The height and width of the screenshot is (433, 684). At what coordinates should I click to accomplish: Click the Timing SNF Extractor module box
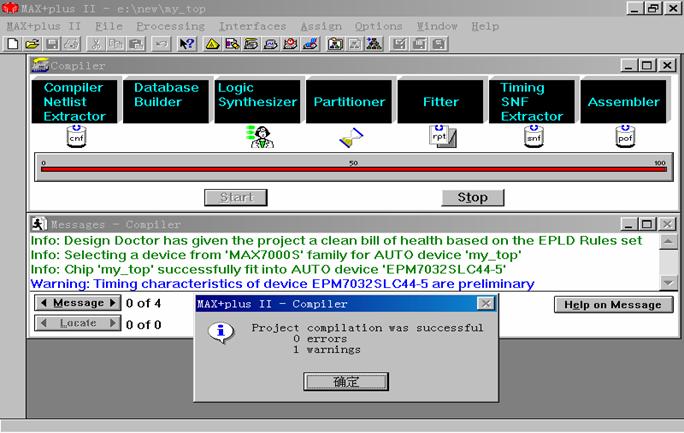(532, 102)
